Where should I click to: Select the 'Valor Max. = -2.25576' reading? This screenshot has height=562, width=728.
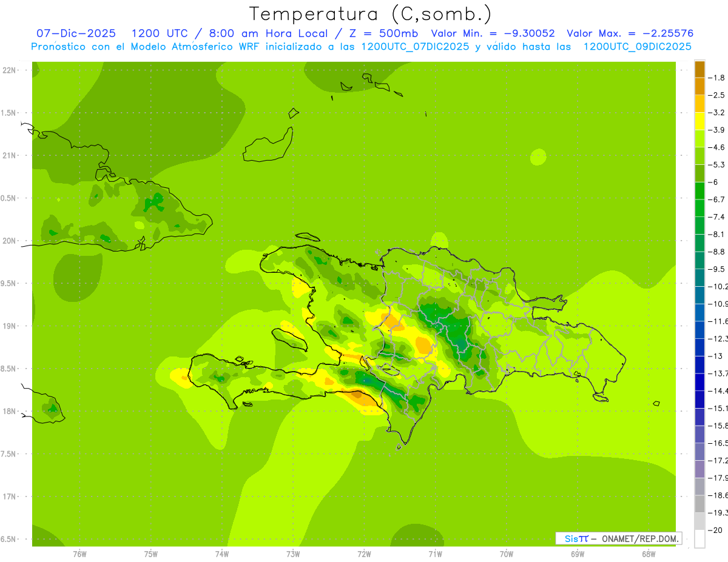[x=630, y=33]
